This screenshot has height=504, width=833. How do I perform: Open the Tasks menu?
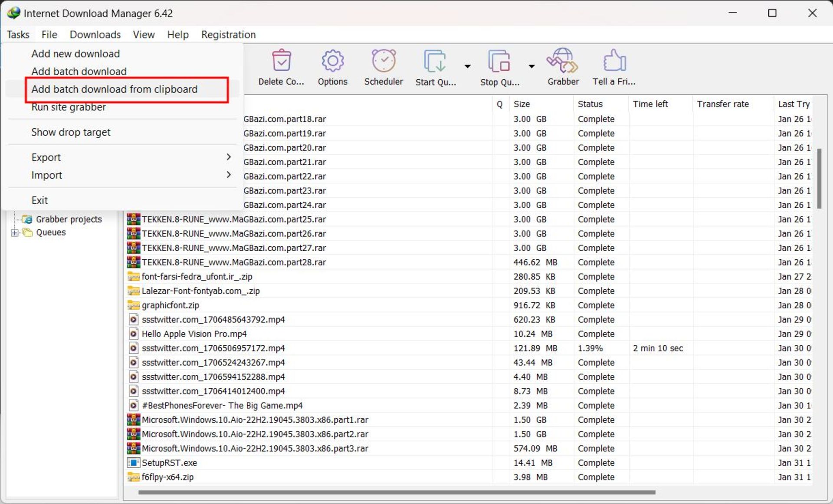[x=18, y=34]
